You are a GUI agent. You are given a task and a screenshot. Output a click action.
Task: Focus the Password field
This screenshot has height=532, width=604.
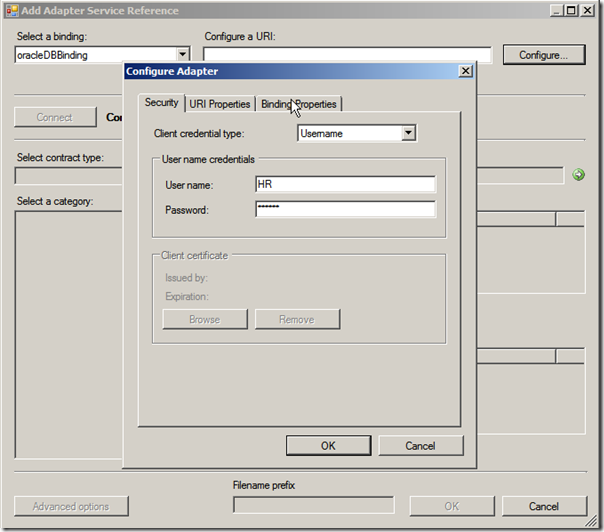pyautogui.click(x=344, y=209)
